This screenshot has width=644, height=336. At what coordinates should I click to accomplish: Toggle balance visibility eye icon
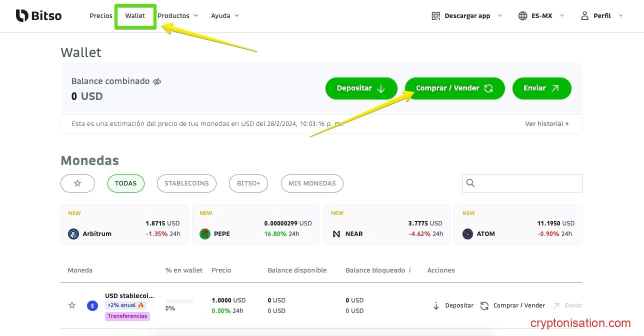point(157,81)
